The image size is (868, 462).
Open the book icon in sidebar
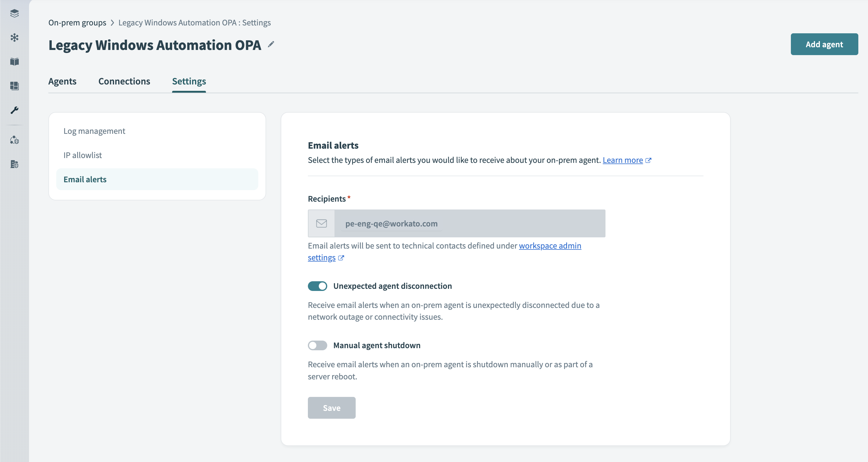coord(14,62)
